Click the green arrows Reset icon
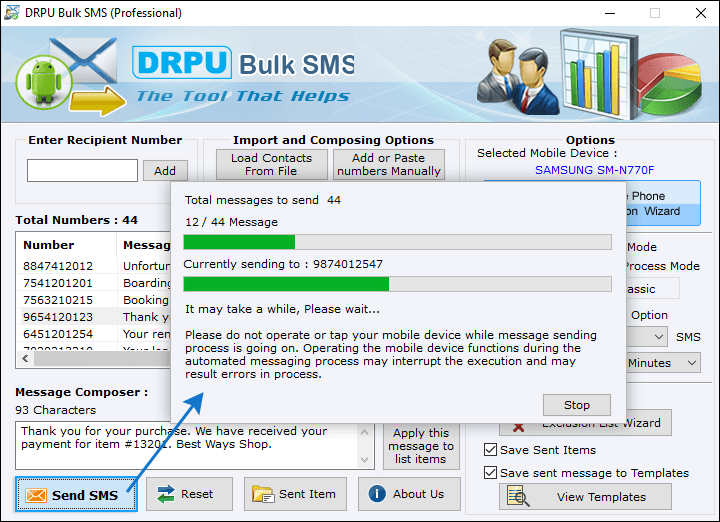The height and width of the screenshot is (522, 720). (x=165, y=494)
